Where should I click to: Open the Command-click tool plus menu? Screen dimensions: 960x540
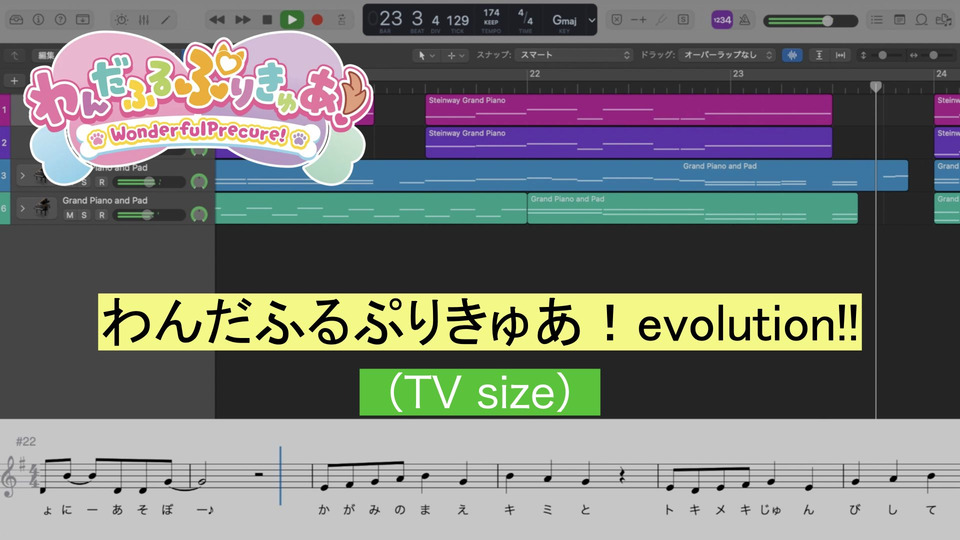(456, 55)
